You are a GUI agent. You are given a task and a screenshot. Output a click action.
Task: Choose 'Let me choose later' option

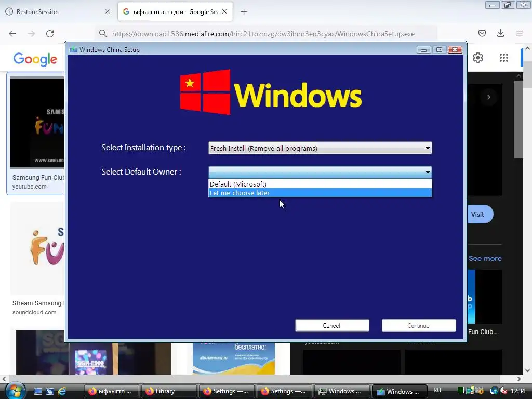320,193
